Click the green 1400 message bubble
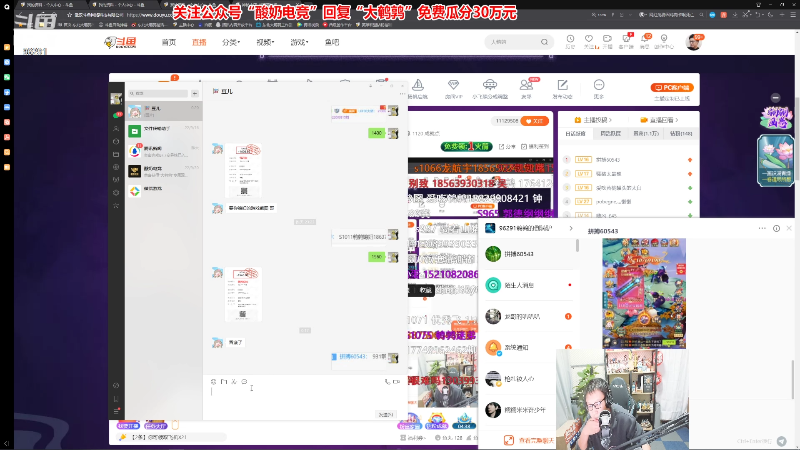Image resolution: width=800 pixels, height=450 pixels. 377,133
